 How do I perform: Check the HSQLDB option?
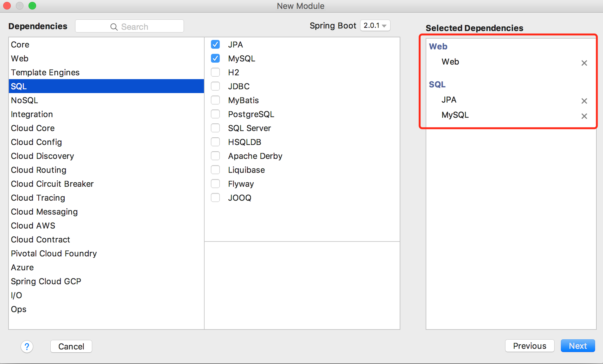pyautogui.click(x=215, y=142)
